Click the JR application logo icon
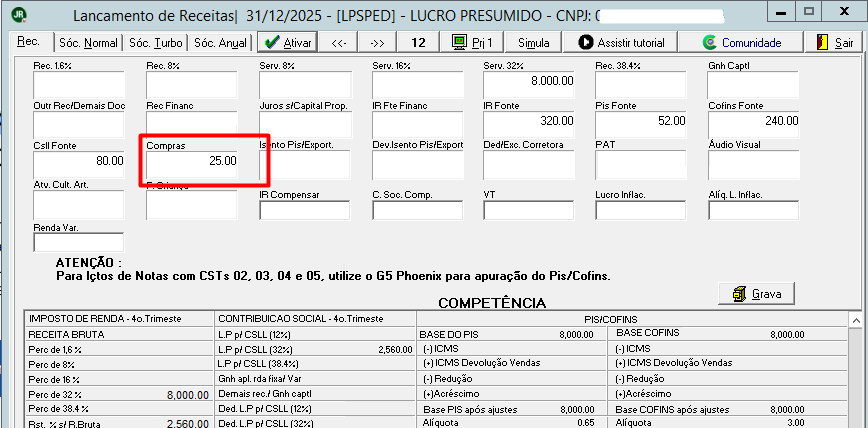The height and width of the screenshot is (428, 868). (19, 15)
